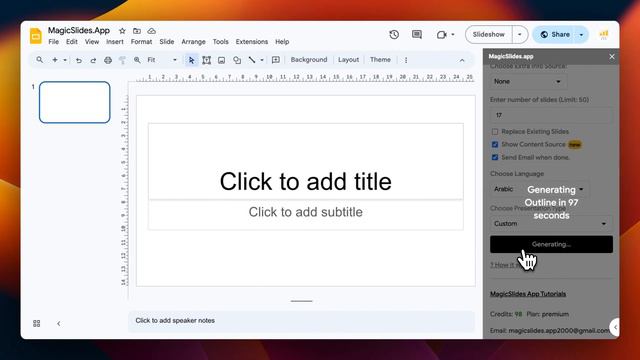640x360 pixels.
Task: Insert a text box
Action: (x=207, y=60)
